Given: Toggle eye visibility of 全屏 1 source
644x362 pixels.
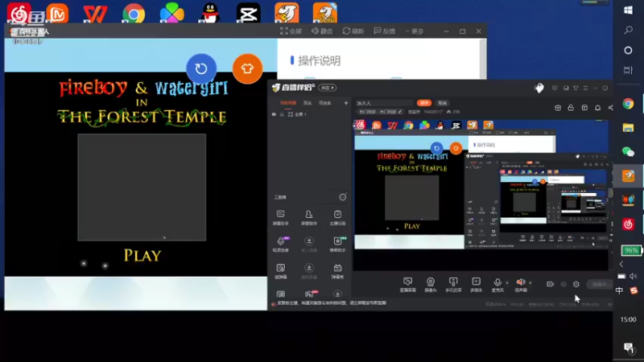Looking at the screenshot, I should (274, 114).
